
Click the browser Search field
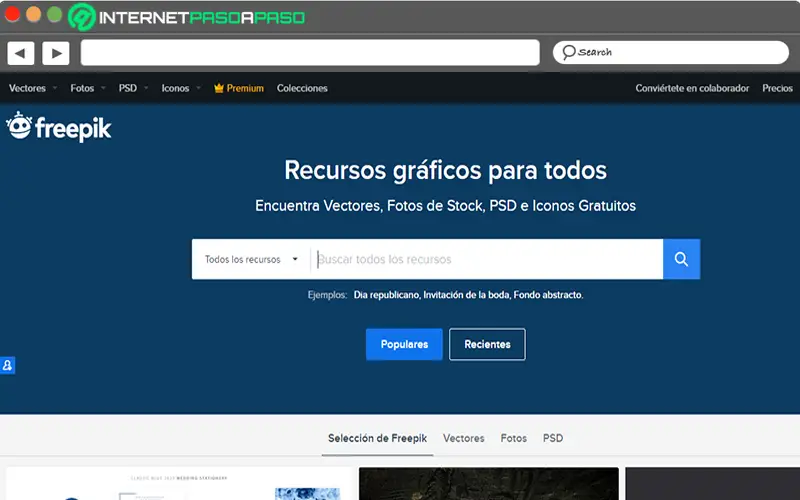pyautogui.click(x=671, y=52)
